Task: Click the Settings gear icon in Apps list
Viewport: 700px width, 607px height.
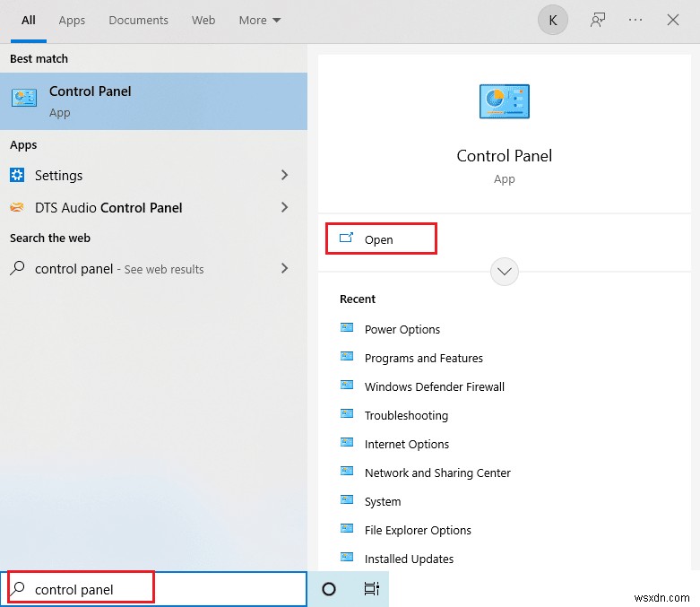Action: click(17, 175)
